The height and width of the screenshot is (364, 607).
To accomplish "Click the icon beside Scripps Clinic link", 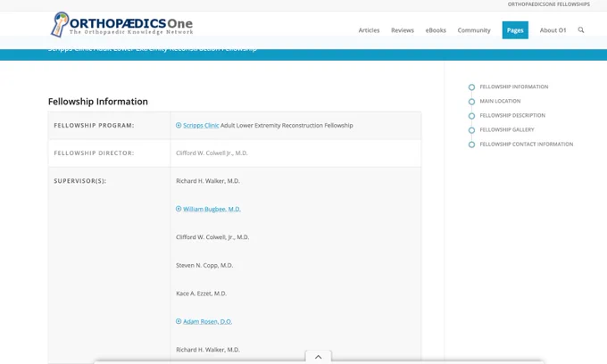I will tap(179, 125).
